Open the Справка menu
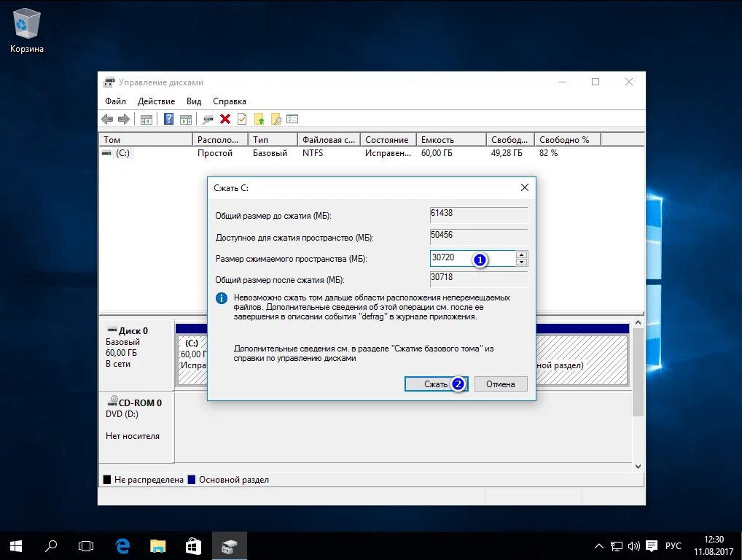 [x=230, y=101]
